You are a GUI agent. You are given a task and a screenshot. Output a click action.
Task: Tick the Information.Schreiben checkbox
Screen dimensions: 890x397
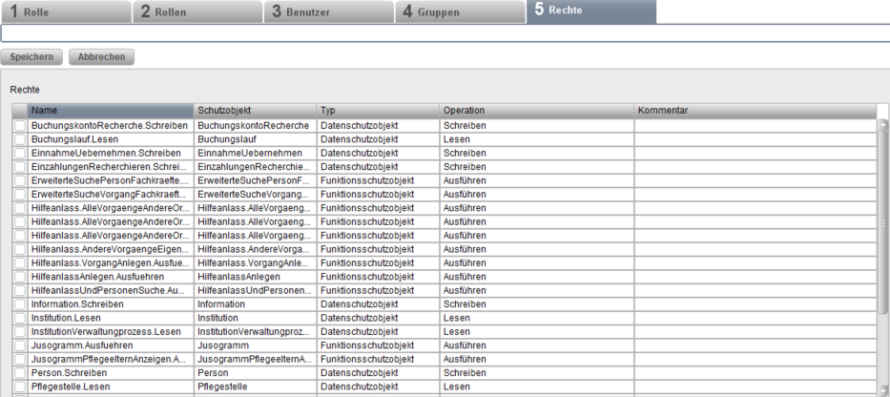(20, 304)
